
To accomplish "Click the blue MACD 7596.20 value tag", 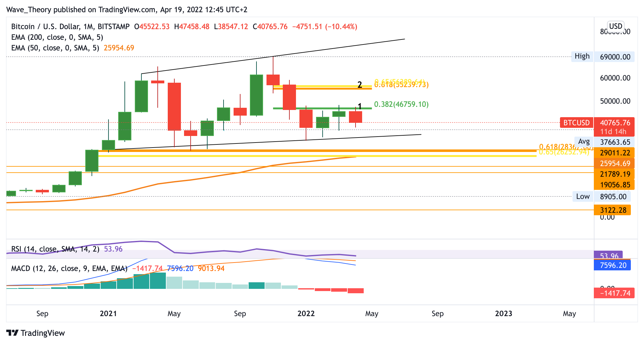I will (612, 265).
